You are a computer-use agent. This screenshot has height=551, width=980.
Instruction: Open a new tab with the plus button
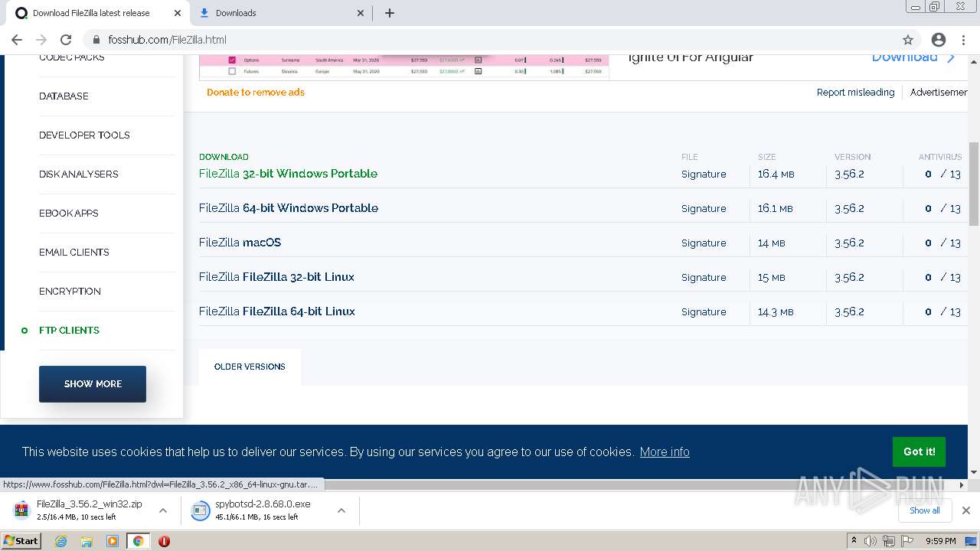coord(390,13)
